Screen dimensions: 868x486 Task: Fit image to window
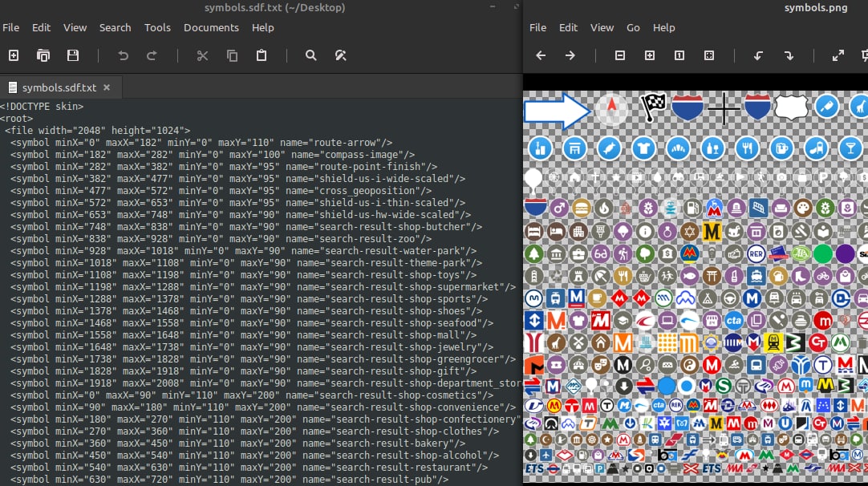(x=709, y=55)
